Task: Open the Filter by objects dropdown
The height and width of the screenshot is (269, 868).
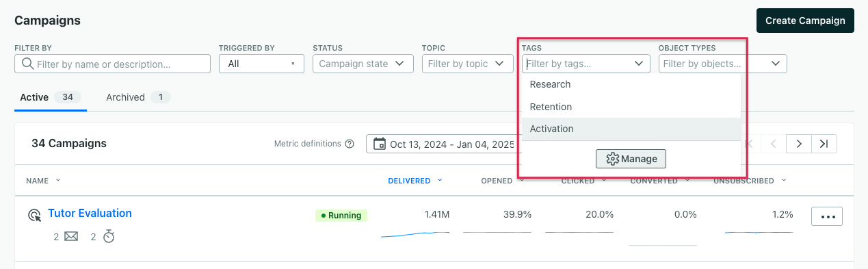Action: 723,64
